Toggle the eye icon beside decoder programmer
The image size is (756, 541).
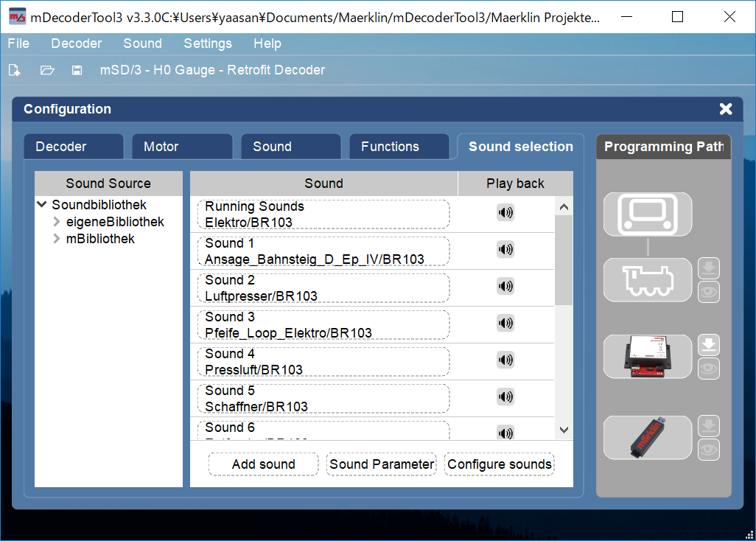pyautogui.click(x=709, y=369)
